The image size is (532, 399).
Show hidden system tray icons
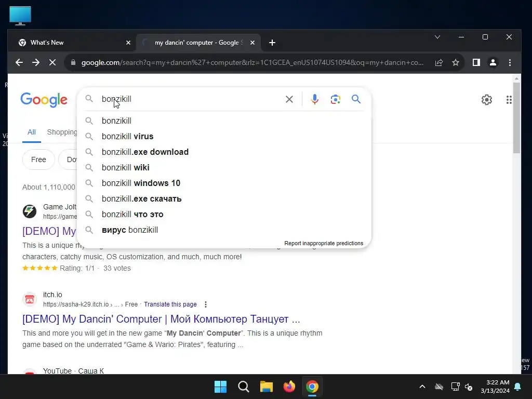tap(422, 387)
